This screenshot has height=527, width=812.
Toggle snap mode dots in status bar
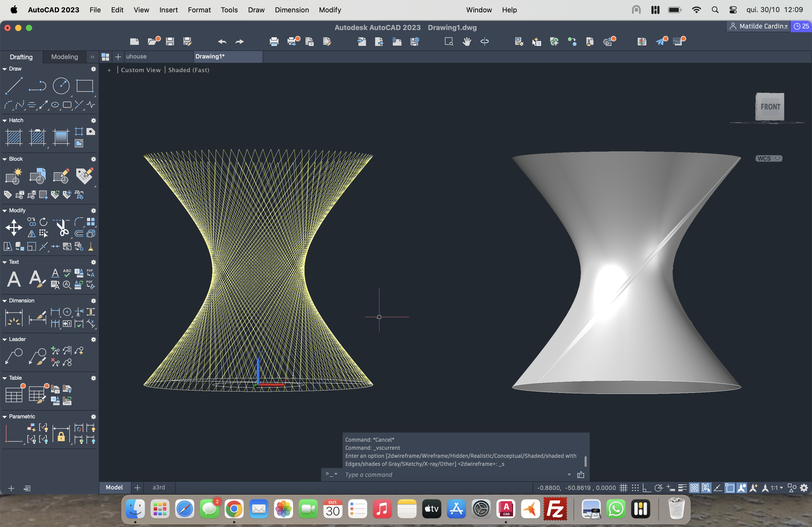click(x=635, y=488)
